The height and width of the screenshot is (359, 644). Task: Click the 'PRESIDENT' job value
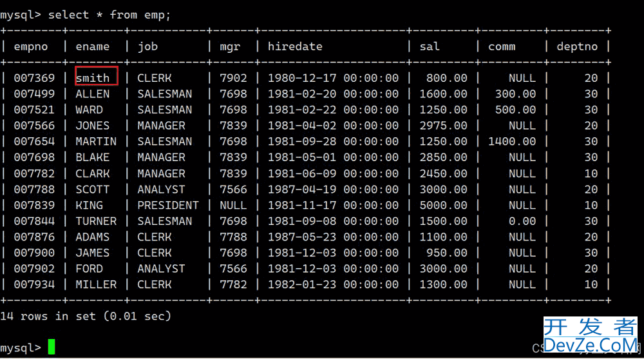(x=168, y=205)
